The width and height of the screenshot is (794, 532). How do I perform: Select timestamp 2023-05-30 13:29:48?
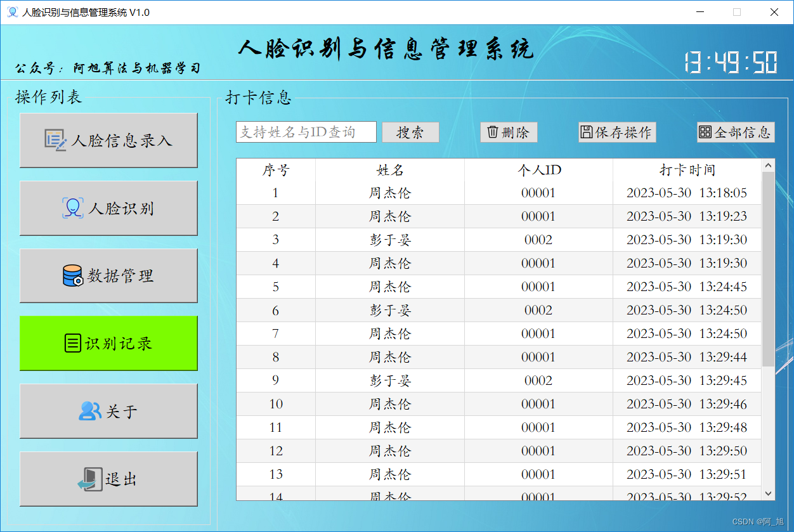coord(687,427)
